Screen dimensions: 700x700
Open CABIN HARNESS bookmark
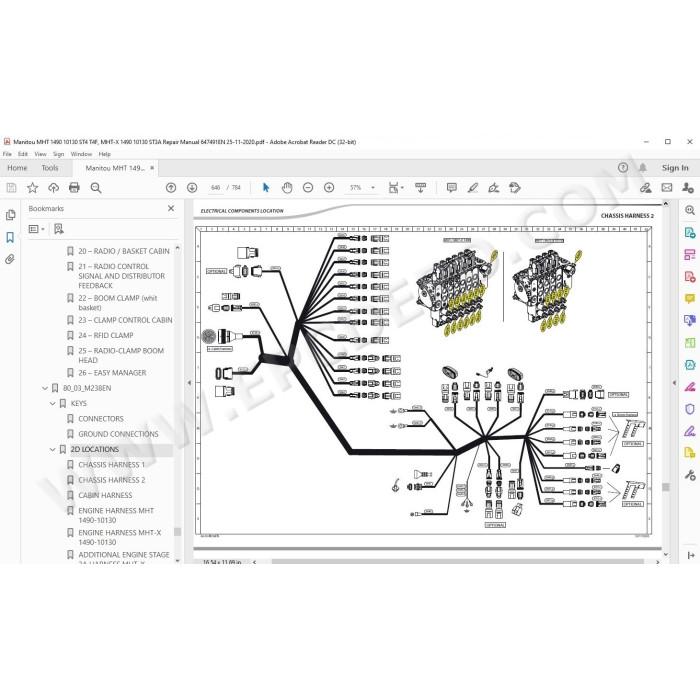(x=105, y=496)
